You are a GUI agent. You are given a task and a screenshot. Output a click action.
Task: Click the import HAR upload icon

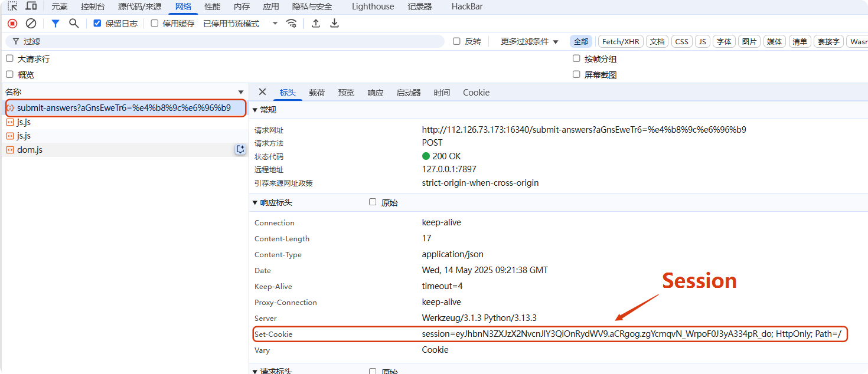[x=316, y=24]
